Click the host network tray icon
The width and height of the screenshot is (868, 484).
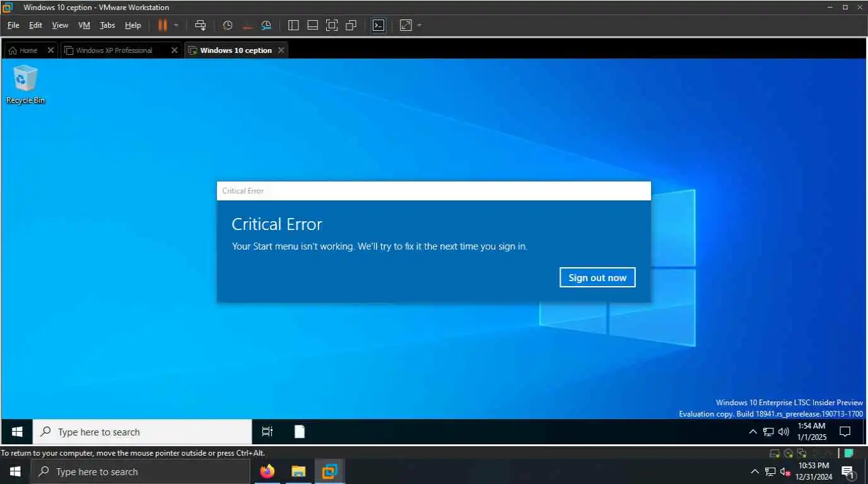click(x=770, y=471)
